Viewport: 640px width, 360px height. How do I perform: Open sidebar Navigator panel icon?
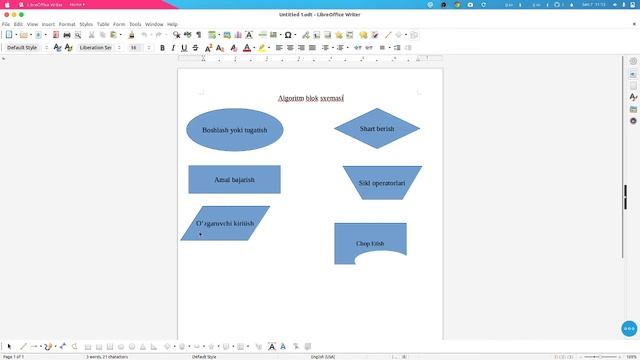(x=633, y=121)
